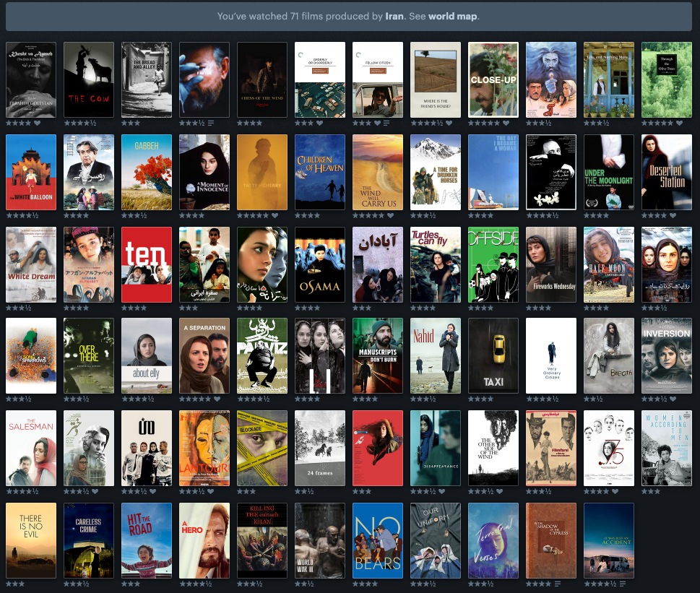Click The Salesman film poster

tap(31, 449)
